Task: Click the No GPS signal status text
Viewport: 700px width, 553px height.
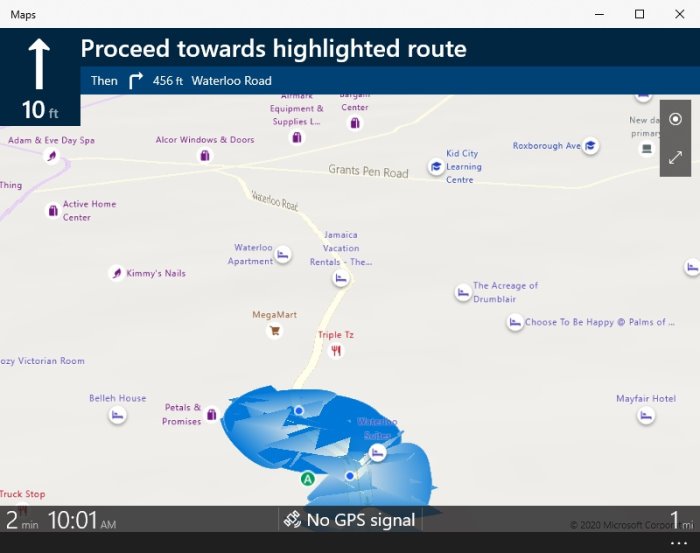Action: (361, 520)
